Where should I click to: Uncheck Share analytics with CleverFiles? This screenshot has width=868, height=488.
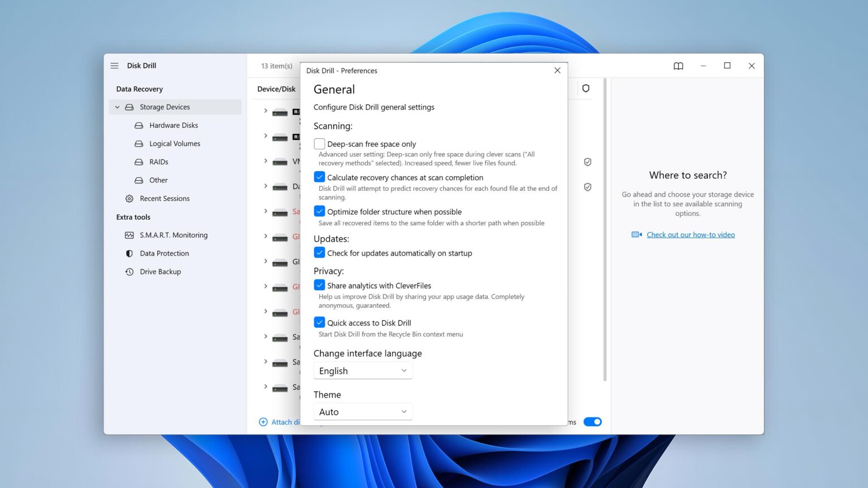click(319, 285)
